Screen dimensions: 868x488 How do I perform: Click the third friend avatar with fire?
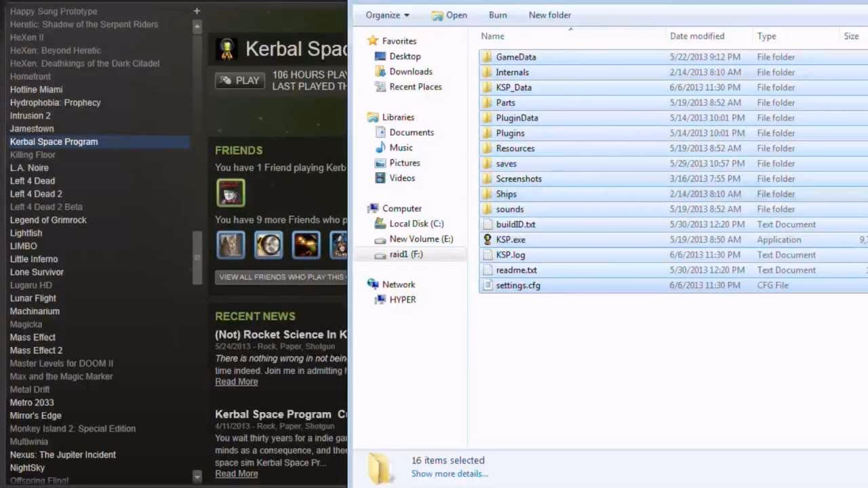click(306, 245)
